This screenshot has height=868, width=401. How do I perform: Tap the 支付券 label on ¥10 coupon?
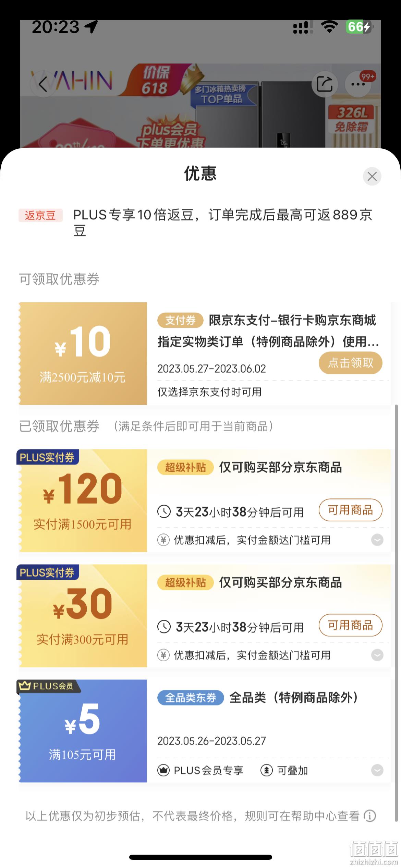point(180,320)
